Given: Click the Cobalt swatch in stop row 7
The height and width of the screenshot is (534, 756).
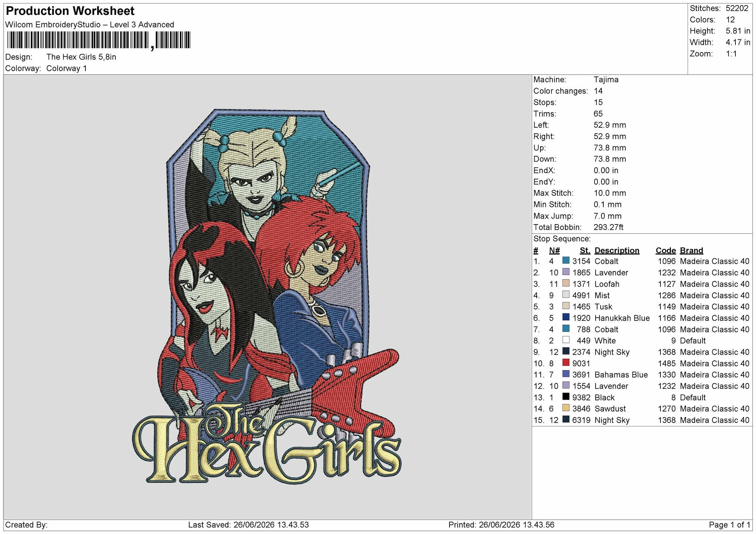Looking at the screenshot, I should tap(566, 329).
